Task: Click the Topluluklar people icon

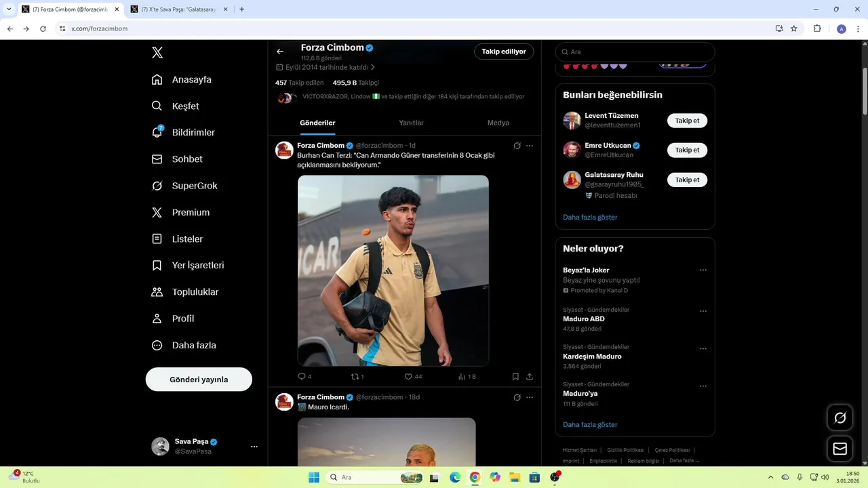Action: [157, 292]
